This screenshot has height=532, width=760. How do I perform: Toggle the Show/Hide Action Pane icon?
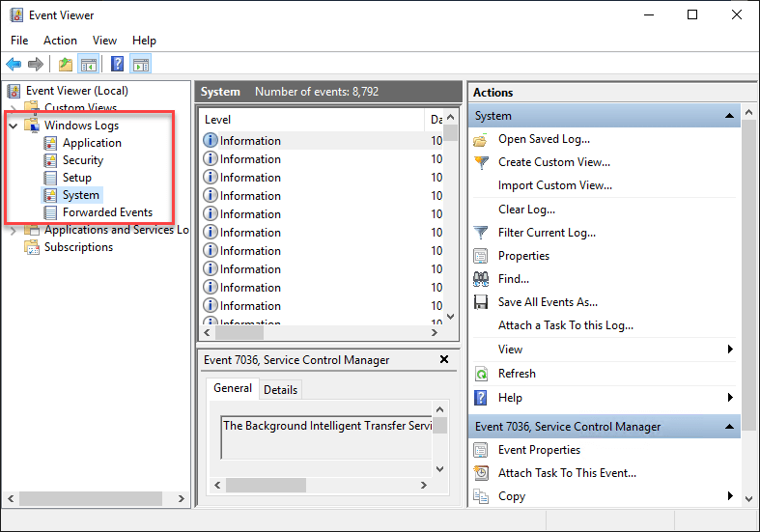click(x=141, y=64)
